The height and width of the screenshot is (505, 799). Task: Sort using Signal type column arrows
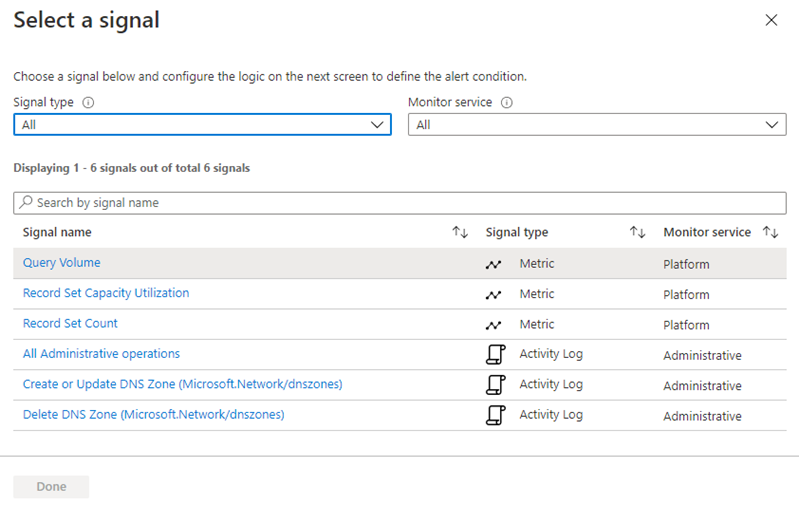(x=637, y=232)
